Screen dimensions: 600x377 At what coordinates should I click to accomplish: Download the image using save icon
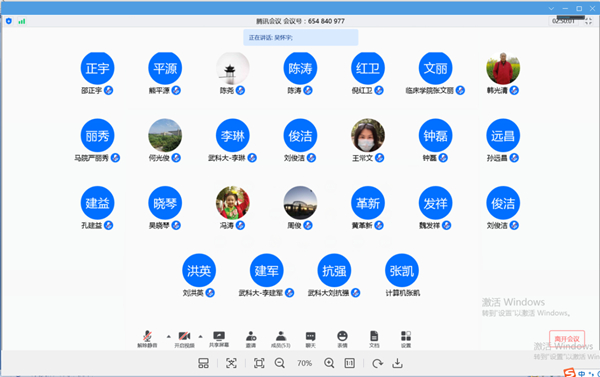point(398,363)
